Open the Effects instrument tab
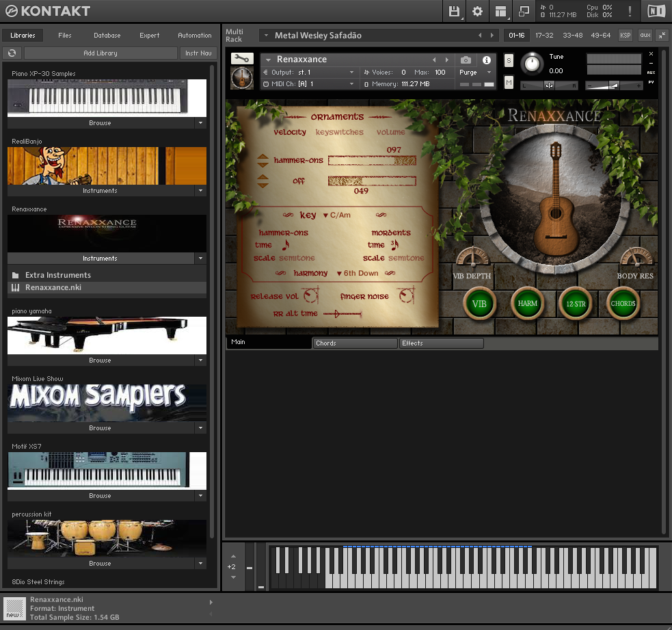 coord(441,343)
